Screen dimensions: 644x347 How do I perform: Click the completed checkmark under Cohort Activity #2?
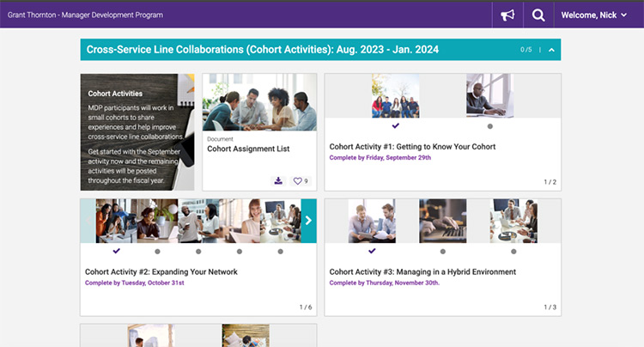[x=116, y=252]
